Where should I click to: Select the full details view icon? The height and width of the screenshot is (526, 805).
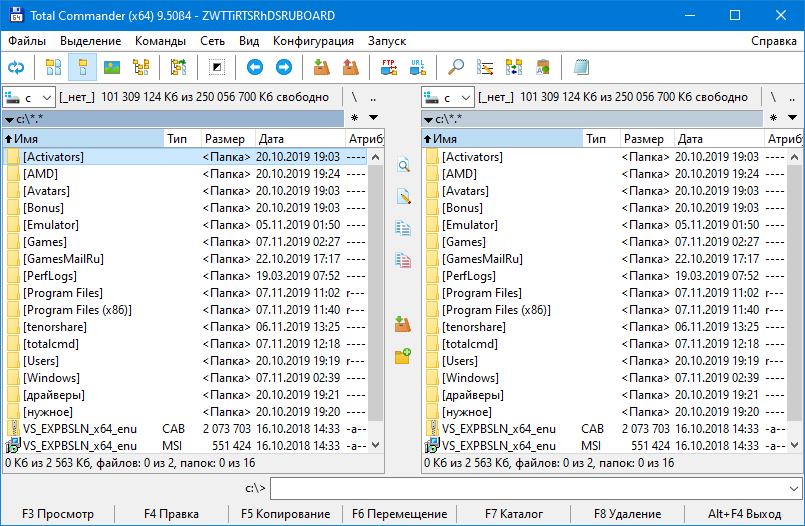tap(82, 67)
